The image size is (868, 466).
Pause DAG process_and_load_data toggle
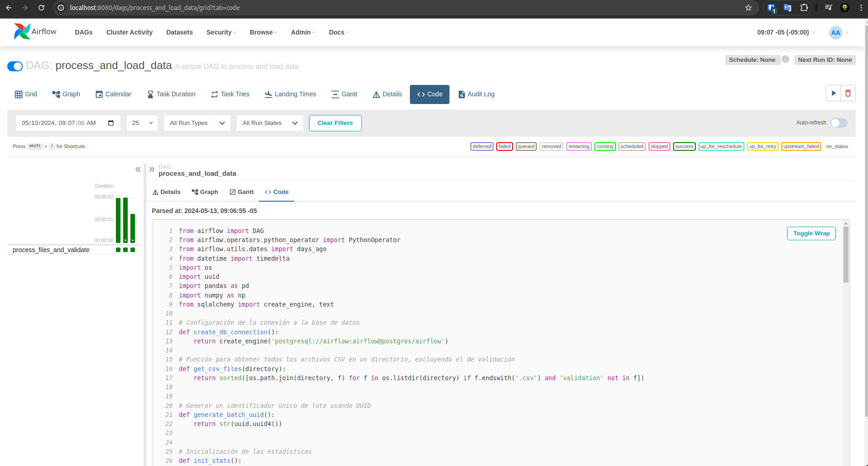[15, 66]
